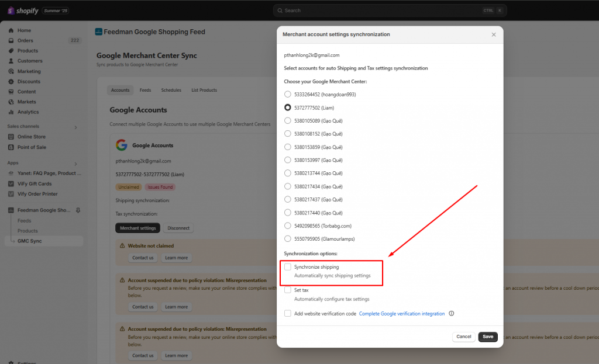Click the Cancel button
This screenshot has width=599, height=364.
pyautogui.click(x=464, y=337)
